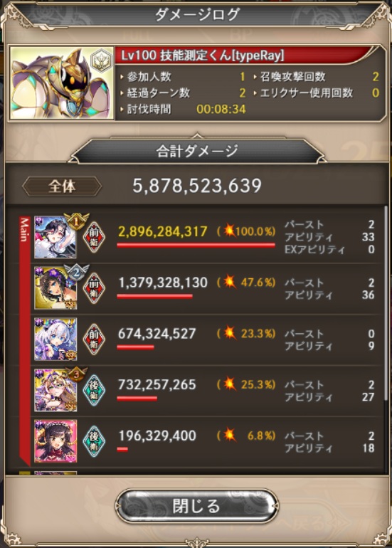Click the boss element emblem icon
The width and height of the screenshot is (392, 548).
101,60
